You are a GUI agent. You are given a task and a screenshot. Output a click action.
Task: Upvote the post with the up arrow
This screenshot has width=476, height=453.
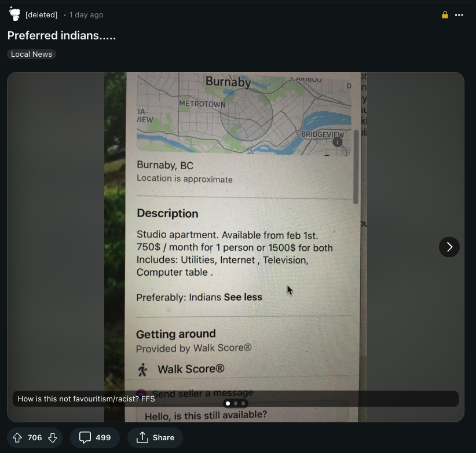coord(17,437)
